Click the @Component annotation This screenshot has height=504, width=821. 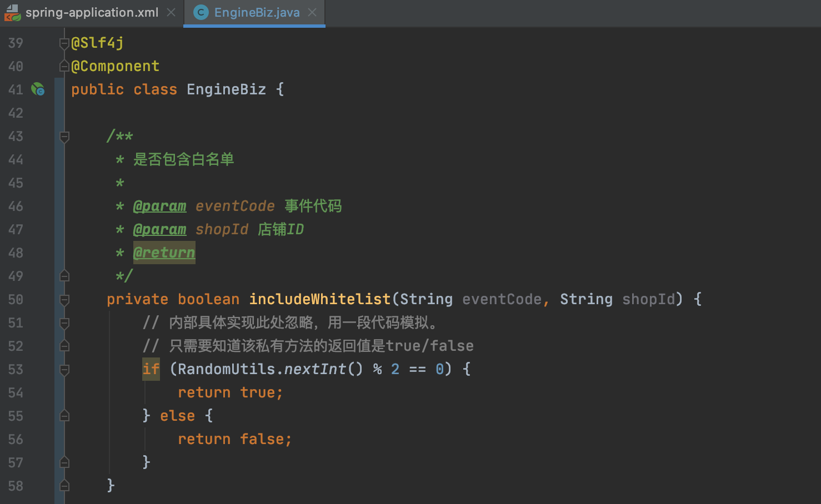pyautogui.click(x=116, y=66)
